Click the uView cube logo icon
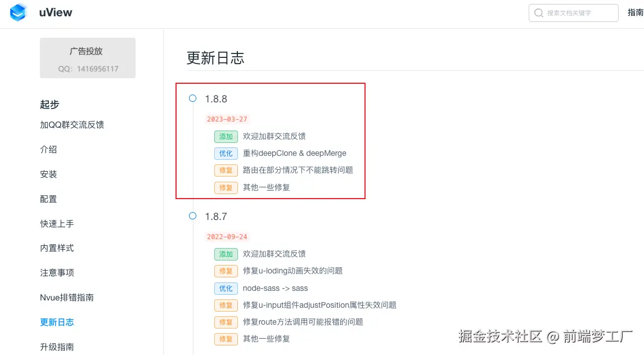This screenshot has width=644, height=355. click(19, 12)
